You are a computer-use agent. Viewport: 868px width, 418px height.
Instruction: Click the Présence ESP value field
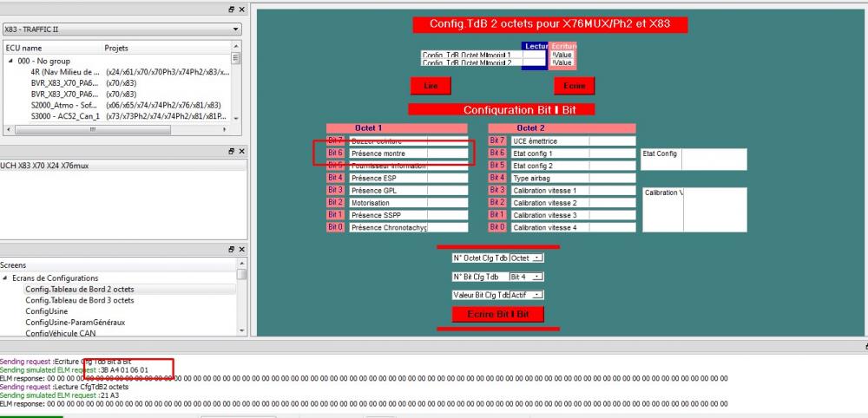tap(447, 178)
